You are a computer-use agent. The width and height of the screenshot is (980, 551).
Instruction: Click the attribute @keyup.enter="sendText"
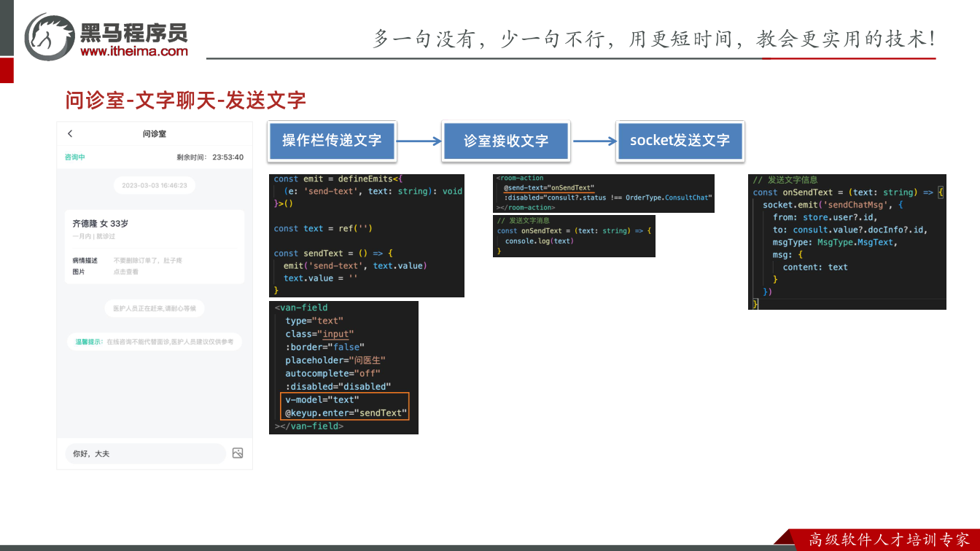pyautogui.click(x=345, y=413)
